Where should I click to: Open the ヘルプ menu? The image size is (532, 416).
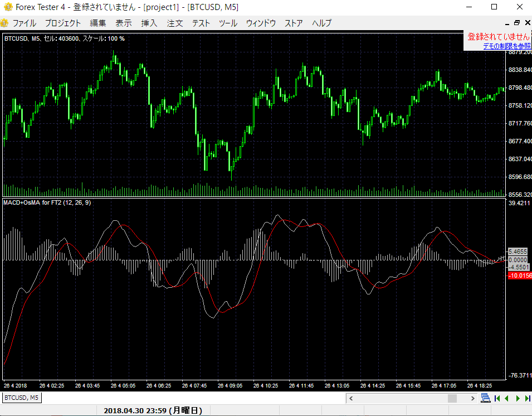click(321, 23)
